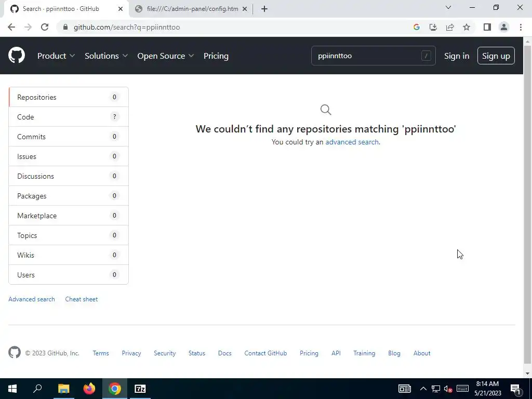Open Windows Start menu
This screenshot has height=399, width=532.
[x=12, y=389]
